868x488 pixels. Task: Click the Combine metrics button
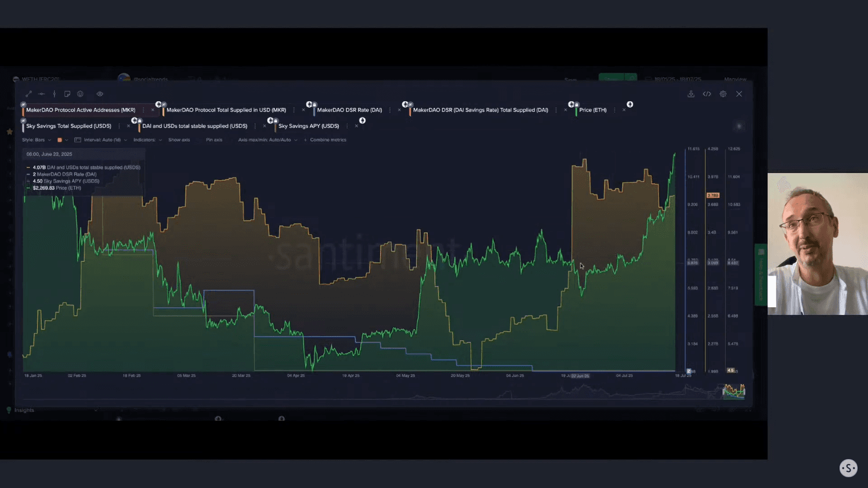tap(325, 140)
